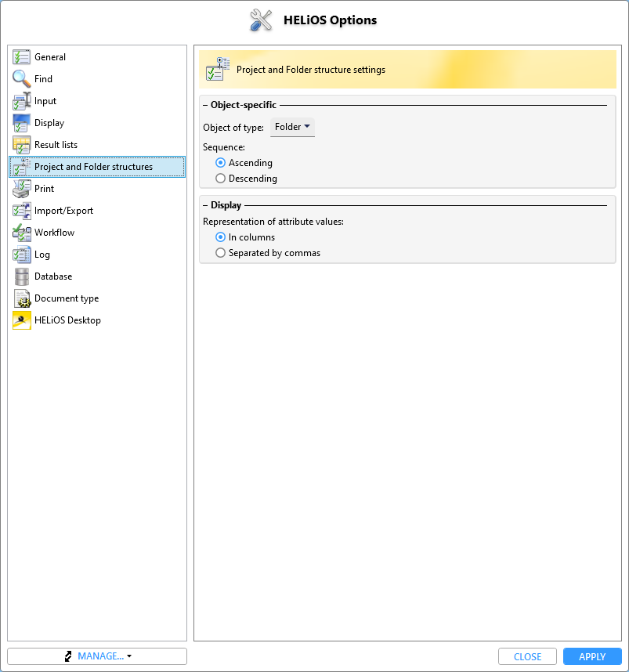Click the Object-specific section heading
Image resolution: width=629 pixels, height=672 pixels.
[244, 105]
